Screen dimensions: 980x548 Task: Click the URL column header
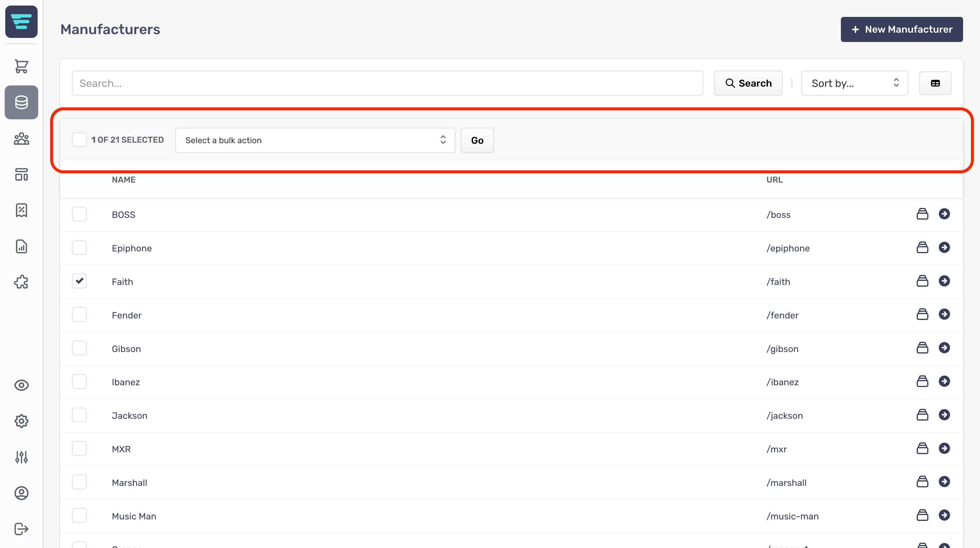pyautogui.click(x=775, y=179)
